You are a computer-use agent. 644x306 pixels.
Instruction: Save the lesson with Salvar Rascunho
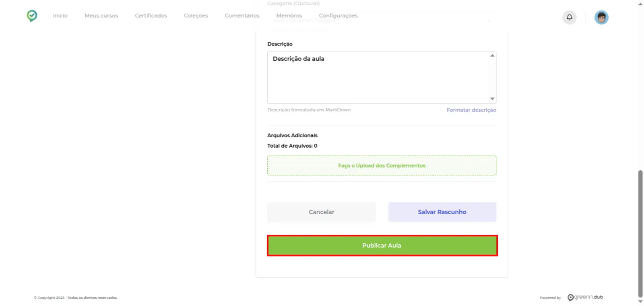tap(442, 212)
